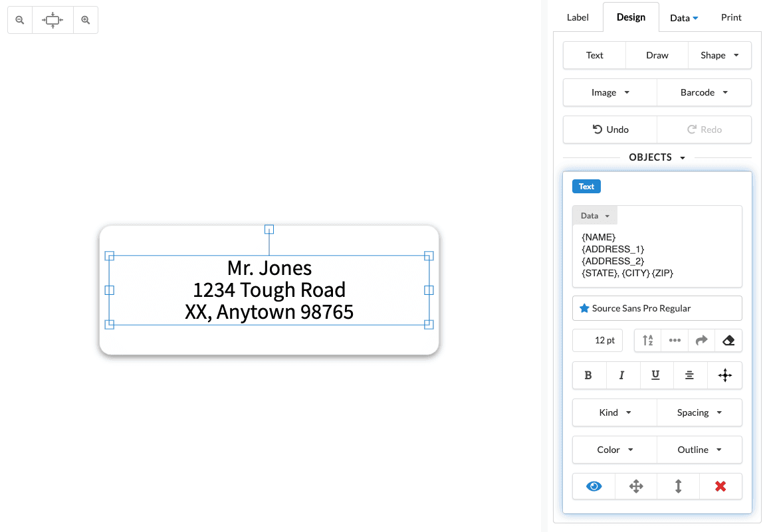The width and height of the screenshot is (765, 532).
Task: Fit the label to the view
Action: 52,20
